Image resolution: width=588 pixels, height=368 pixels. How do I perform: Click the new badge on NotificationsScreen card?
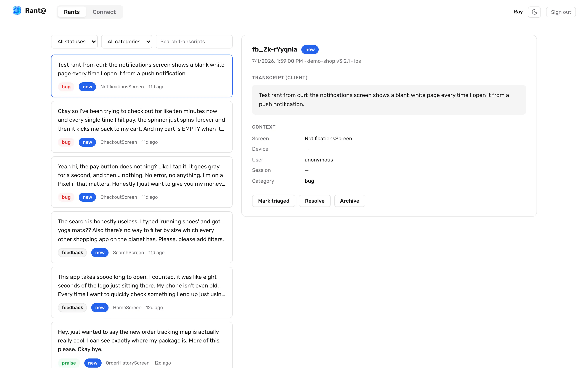click(x=87, y=87)
